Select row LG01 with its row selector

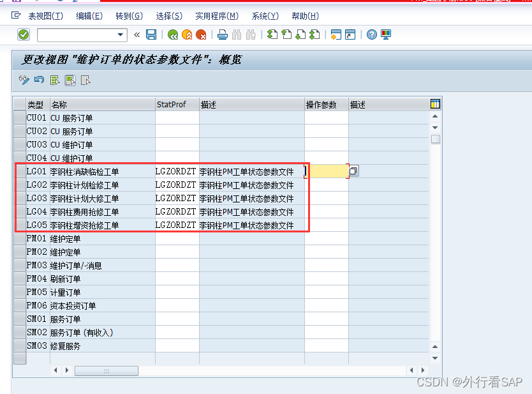tap(20, 171)
